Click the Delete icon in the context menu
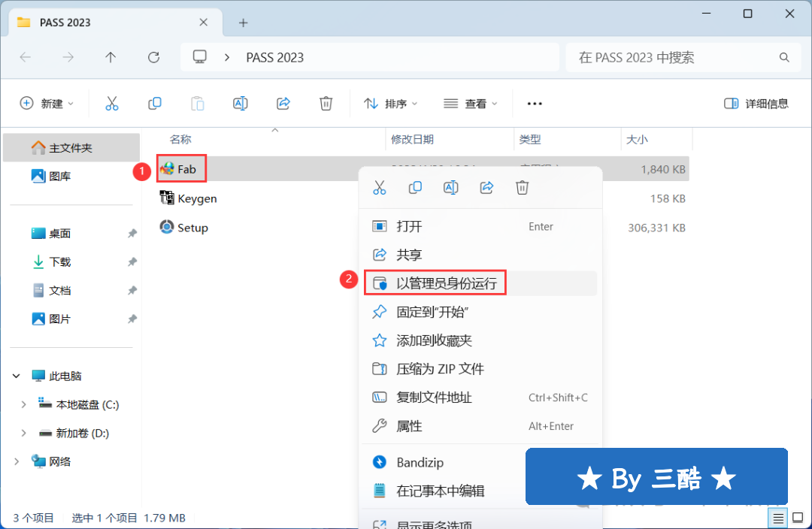Screen dimensions: 812x529 coord(522,187)
